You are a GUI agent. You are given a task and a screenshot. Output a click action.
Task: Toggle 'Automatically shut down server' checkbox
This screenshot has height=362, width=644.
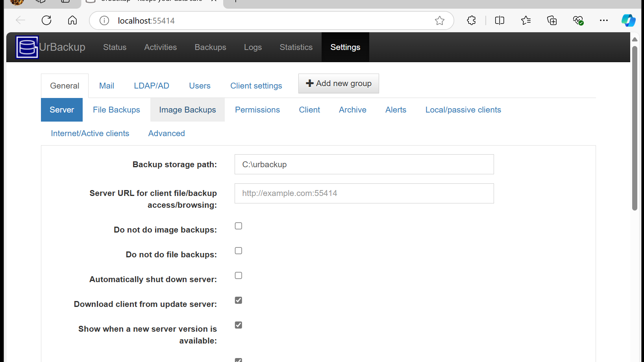(x=239, y=275)
